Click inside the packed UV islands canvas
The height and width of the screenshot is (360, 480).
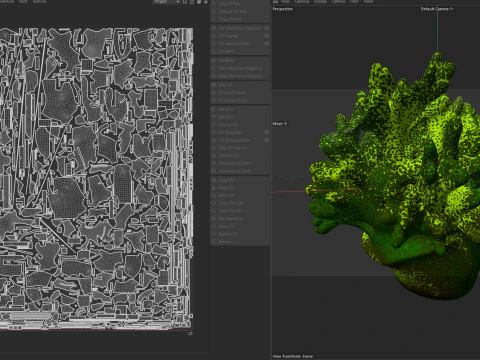96,178
